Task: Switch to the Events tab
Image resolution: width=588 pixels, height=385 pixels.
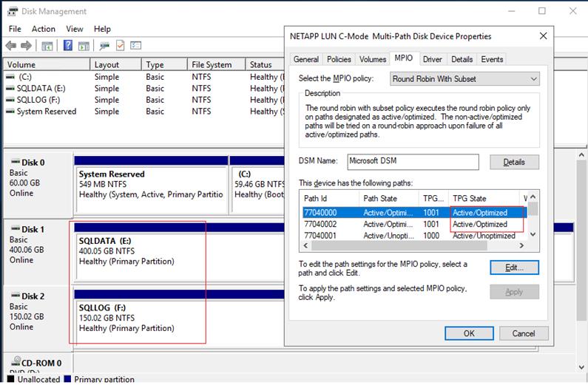Action: pos(492,59)
